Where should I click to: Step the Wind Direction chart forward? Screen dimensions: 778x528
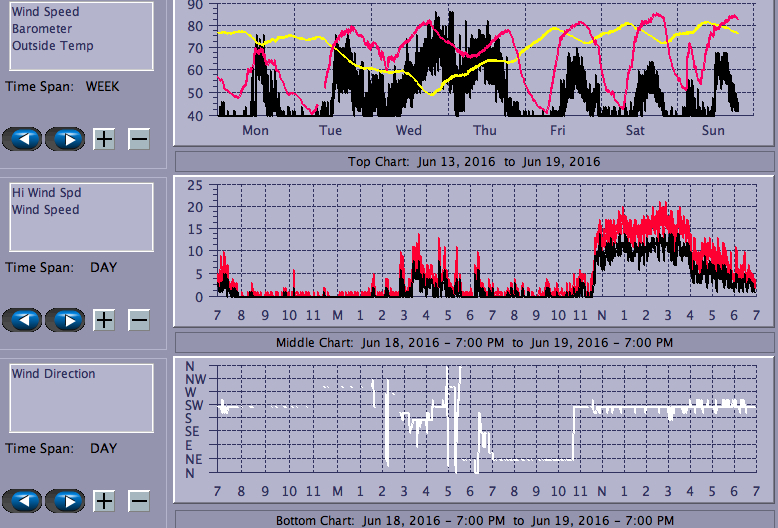pyautogui.click(x=65, y=501)
